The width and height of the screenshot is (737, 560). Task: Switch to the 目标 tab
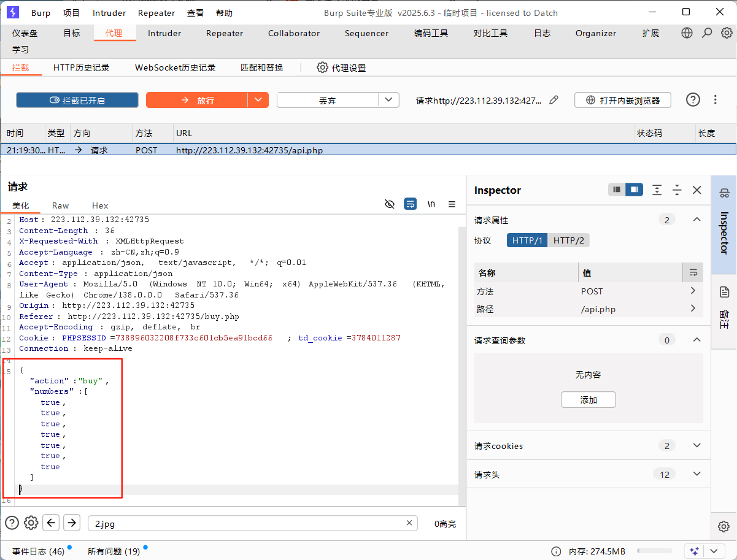pos(72,33)
